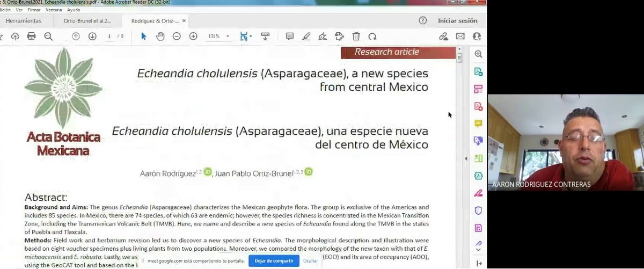Click the page number input field
Screen dimensions: 644x269
coord(109,37)
